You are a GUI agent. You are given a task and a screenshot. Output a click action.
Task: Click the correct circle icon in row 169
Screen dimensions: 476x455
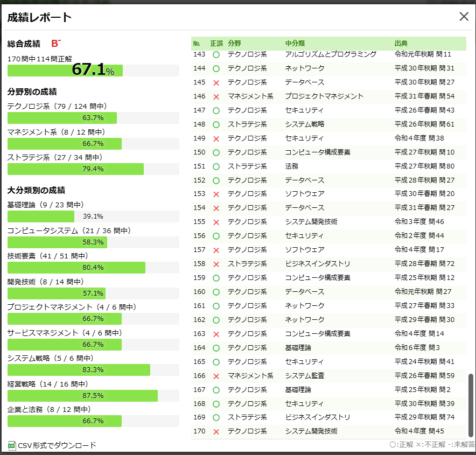tap(216, 417)
